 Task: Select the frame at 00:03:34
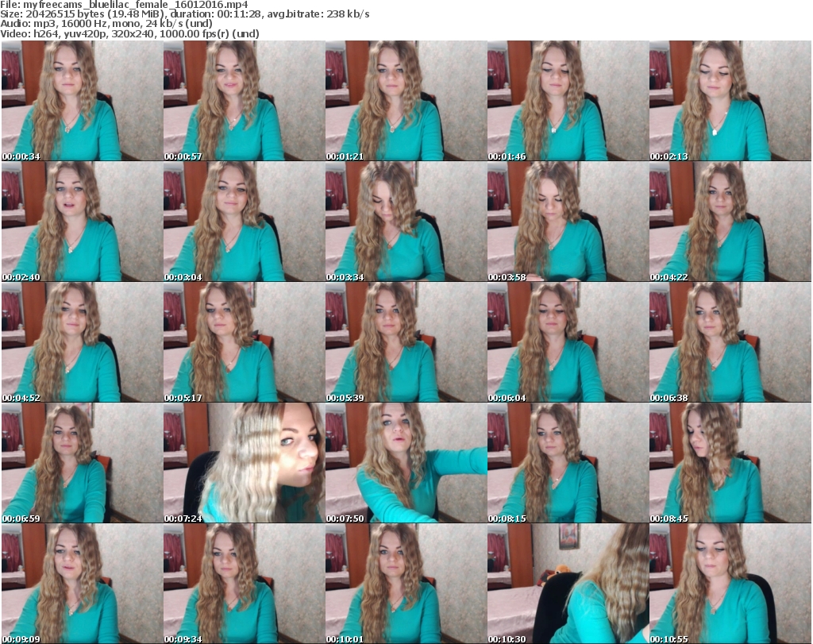406,222
